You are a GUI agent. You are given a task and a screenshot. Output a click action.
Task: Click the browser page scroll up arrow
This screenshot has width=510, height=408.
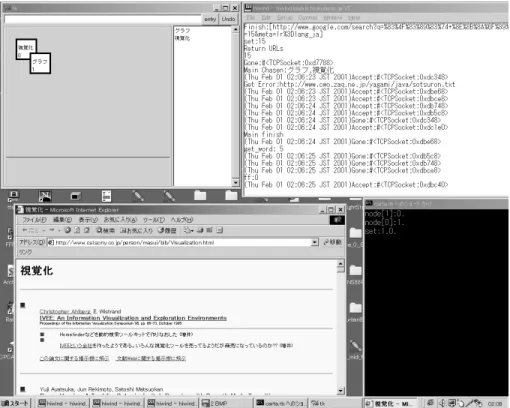click(x=341, y=264)
